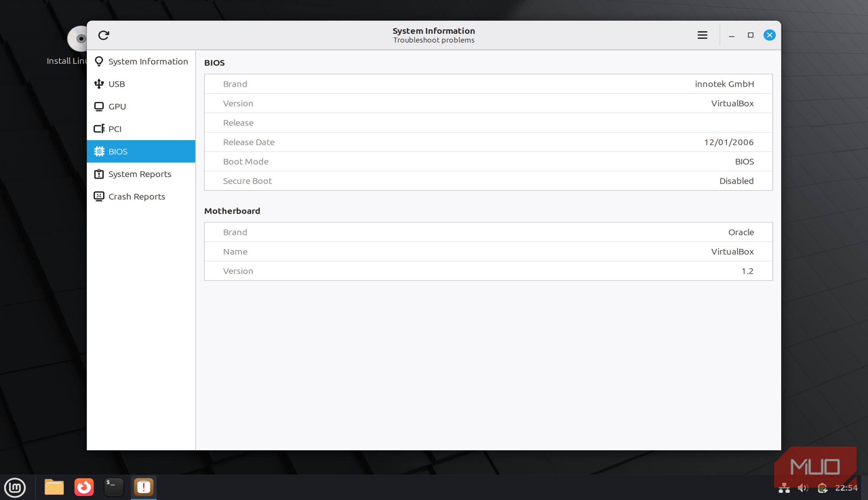Click the clock showing 22:54
The width and height of the screenshot is (868, 500).
pos(846,488)
